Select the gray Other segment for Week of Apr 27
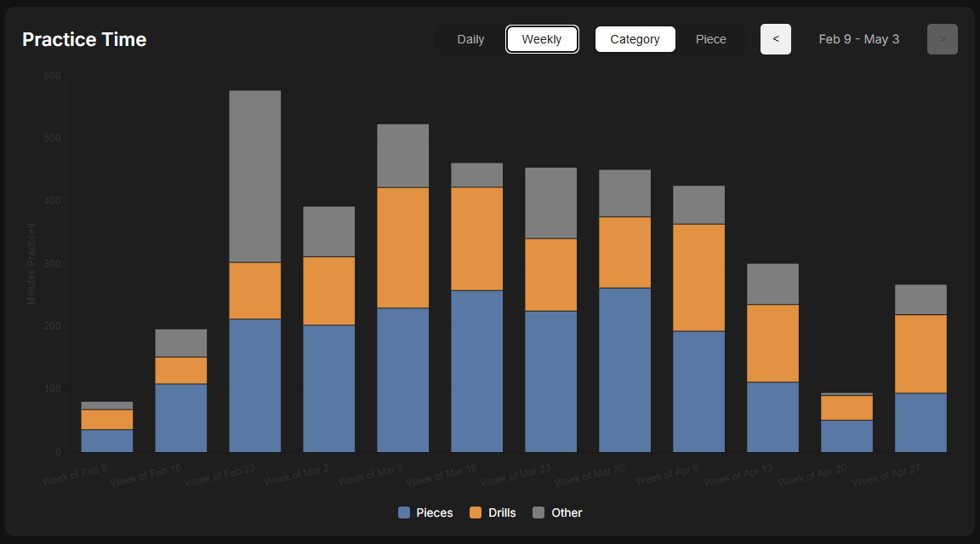This screenshot has width=980, height=544. 920,300
